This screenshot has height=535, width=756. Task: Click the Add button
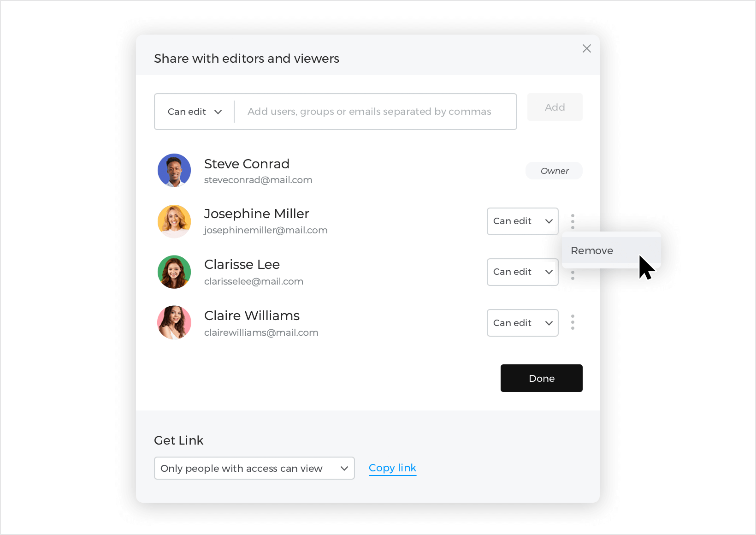pyautogui.click(x=555, y=107)
